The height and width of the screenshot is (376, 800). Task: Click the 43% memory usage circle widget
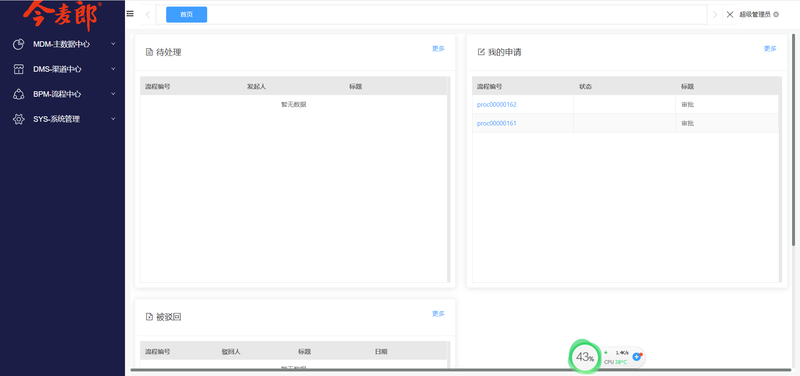pyautogui.click(x=584, y=357)
